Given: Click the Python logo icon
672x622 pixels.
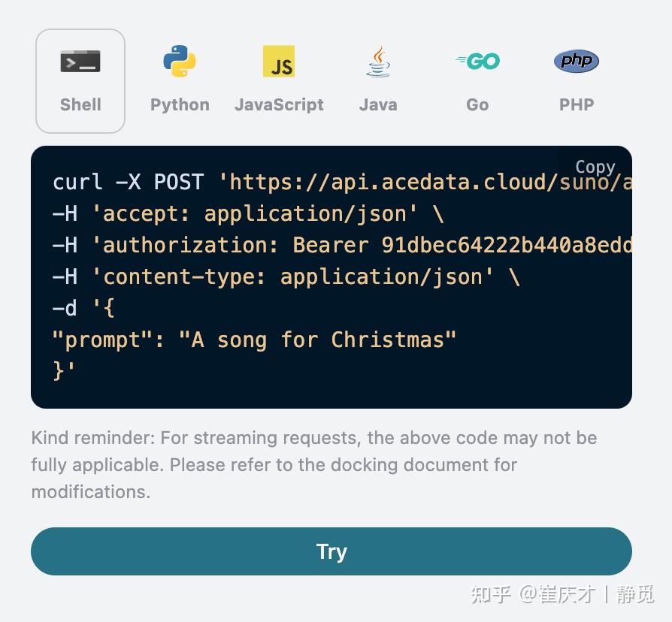Looking at the screenshot, I should coord(180,62).
